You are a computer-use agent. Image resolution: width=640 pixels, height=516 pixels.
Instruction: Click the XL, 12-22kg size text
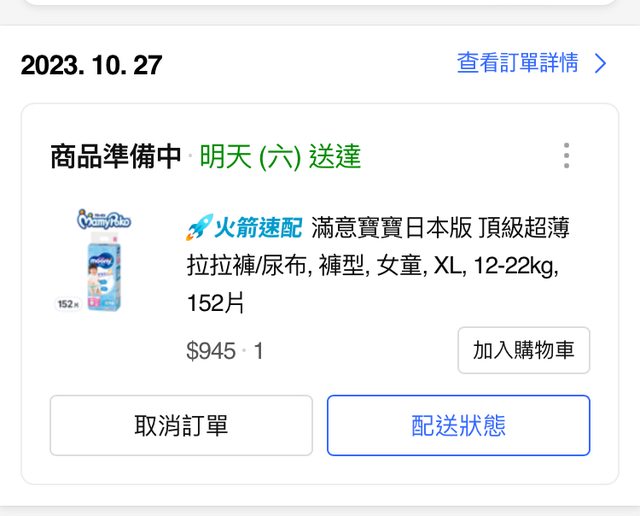point(496,266)
